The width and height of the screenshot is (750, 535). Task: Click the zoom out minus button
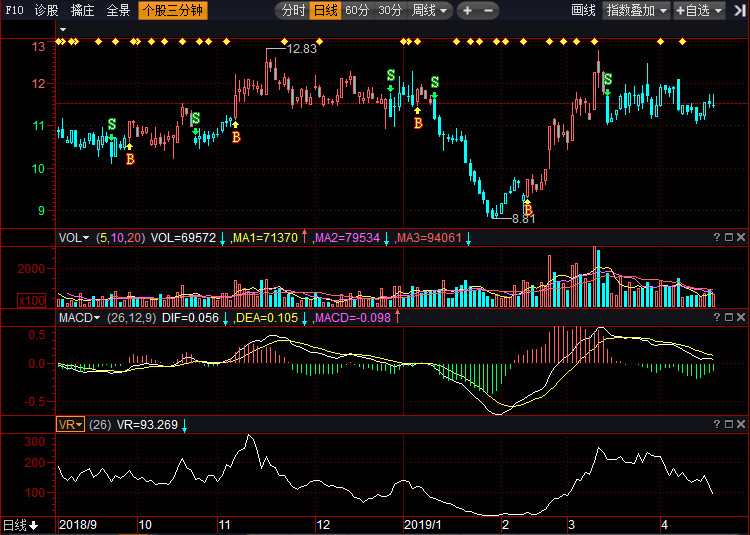[x=488, y=11]
